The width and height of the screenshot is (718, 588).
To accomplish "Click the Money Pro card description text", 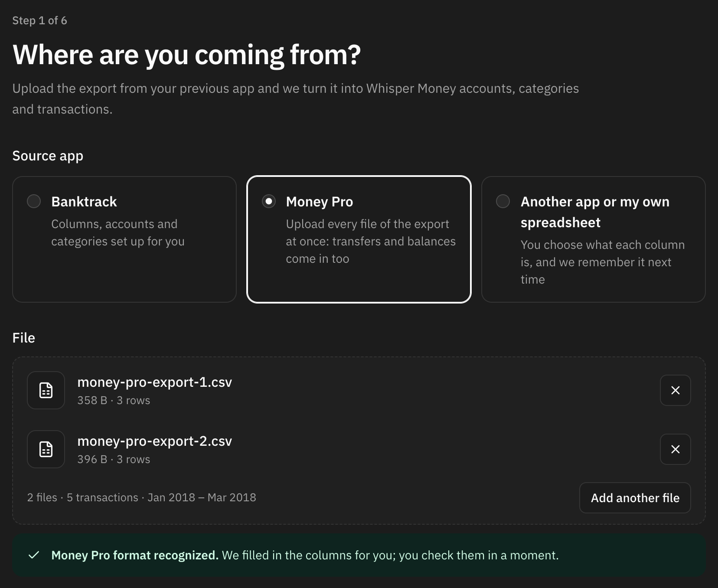I will pos(371,241).
